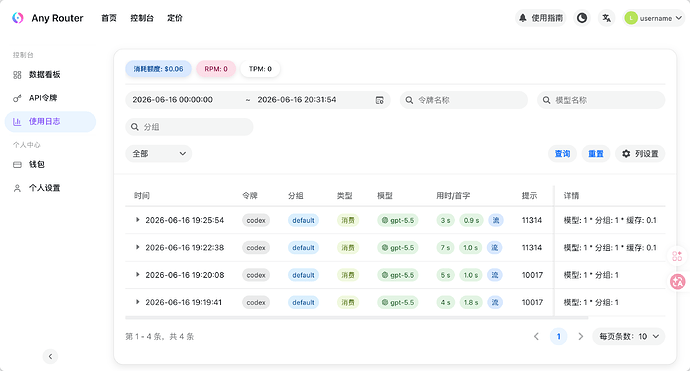The image size is (690, 371).
Task: Click gpt-5.5 model tag in 19:25:54 row
Action: pos(397,220)
